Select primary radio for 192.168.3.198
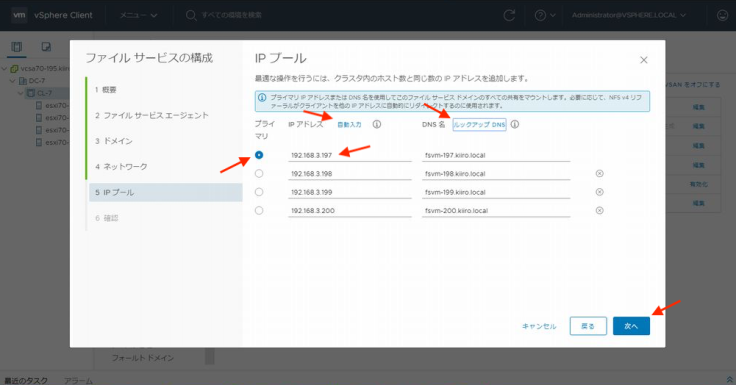The image size is (736, 385). point(259,174)
